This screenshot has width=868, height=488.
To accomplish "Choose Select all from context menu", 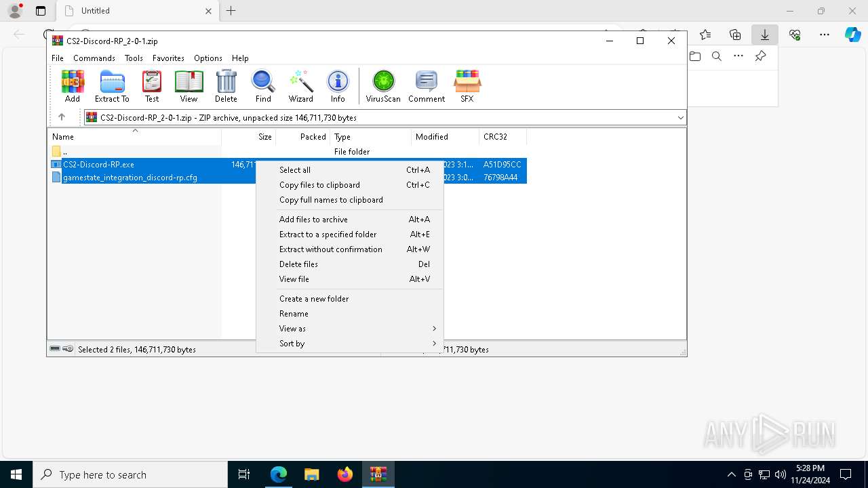I will (x=349, y=170).
